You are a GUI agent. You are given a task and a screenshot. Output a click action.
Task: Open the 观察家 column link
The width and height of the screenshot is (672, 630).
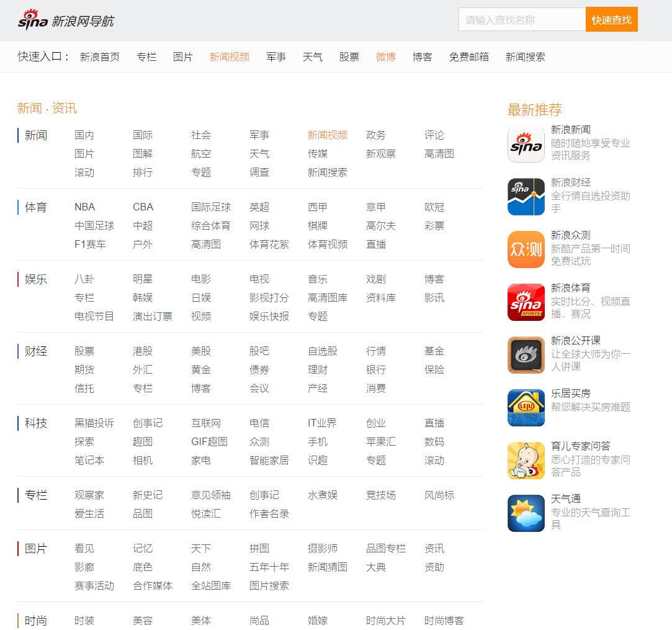(89, 495)
